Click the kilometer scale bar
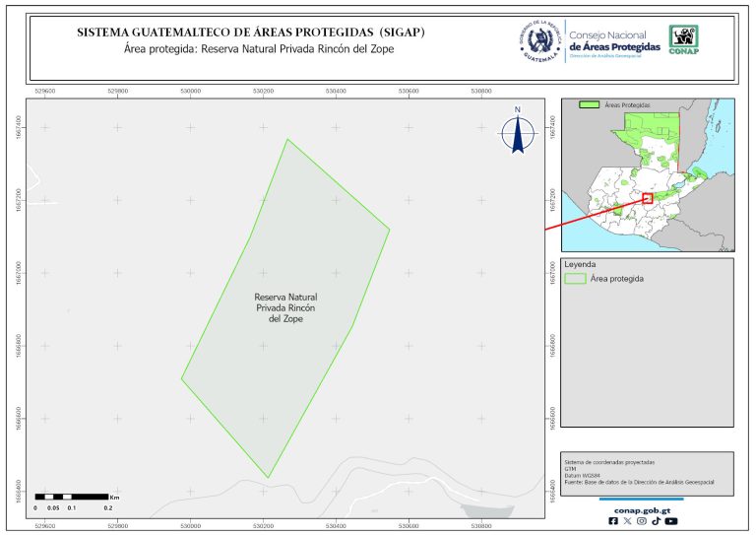Screen dimensions: 756x535 click(x=72, y=495)
